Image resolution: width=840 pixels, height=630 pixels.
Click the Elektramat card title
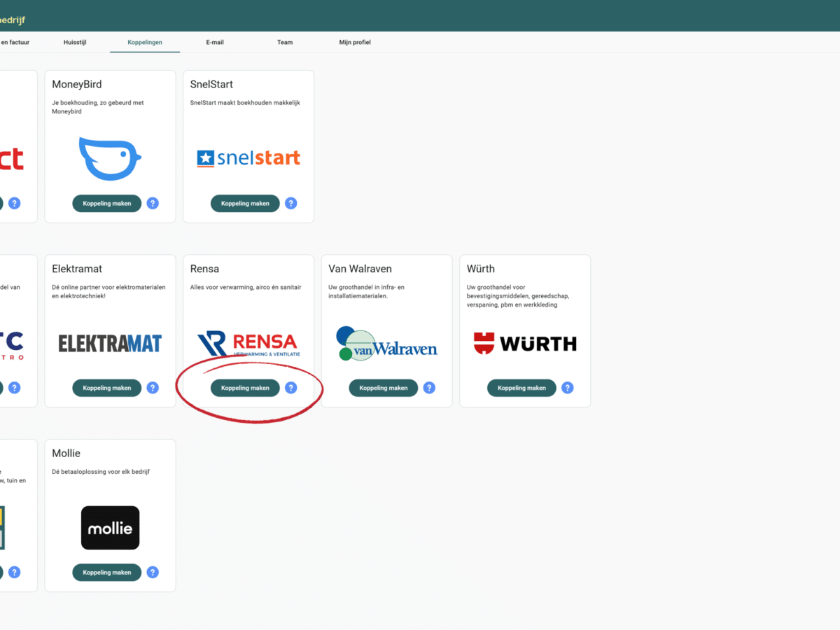click(77, 269)
